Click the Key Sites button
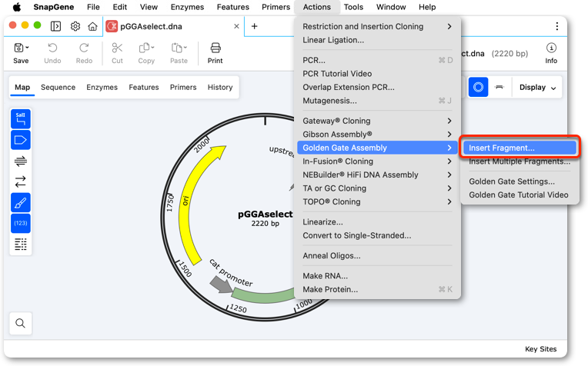The image size is (588, 366). [541, 349]
